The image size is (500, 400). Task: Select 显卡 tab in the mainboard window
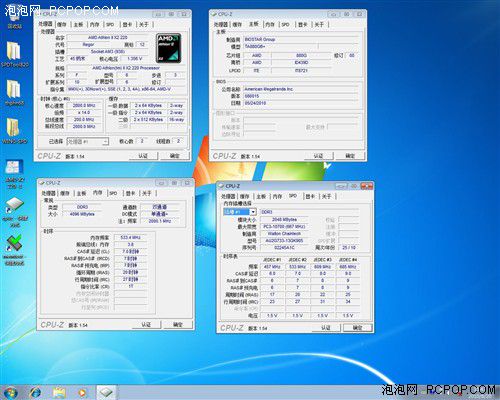tap(302, 24)
